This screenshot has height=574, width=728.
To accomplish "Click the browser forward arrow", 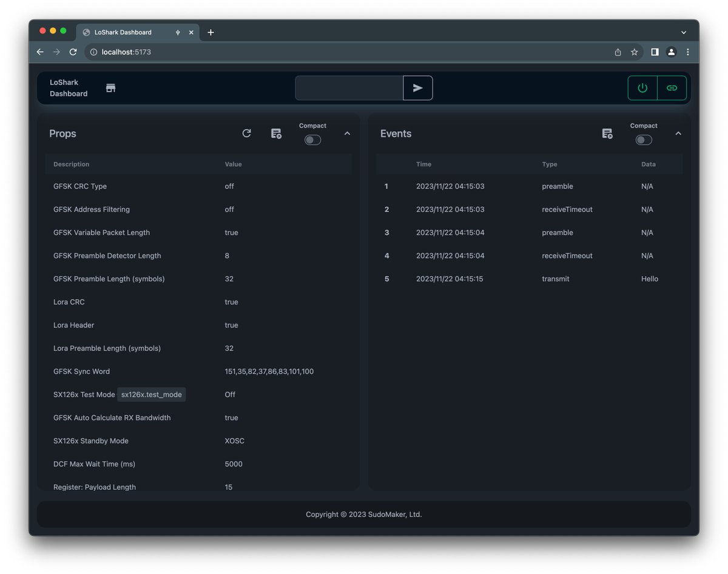I will 56,52.
